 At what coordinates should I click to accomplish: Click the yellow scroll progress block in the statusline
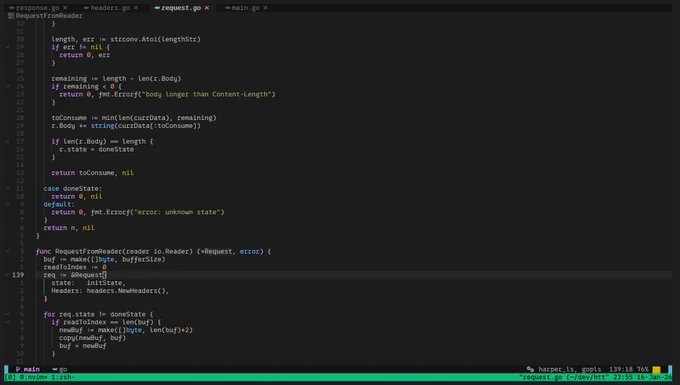tap(656, 369)
